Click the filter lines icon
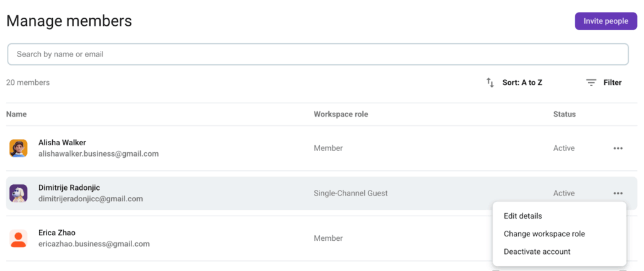This screenshot has width=644, height=271. (x=591, y=82)
